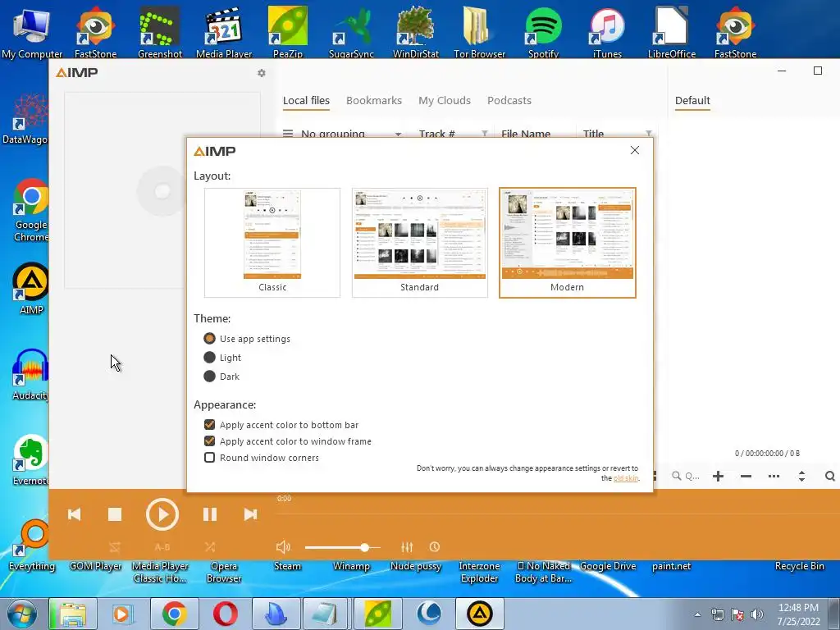Screen dimensions: 840x630
Task: Toggle shuffle icon under Pause button
Action: click(x=210, y=547)
